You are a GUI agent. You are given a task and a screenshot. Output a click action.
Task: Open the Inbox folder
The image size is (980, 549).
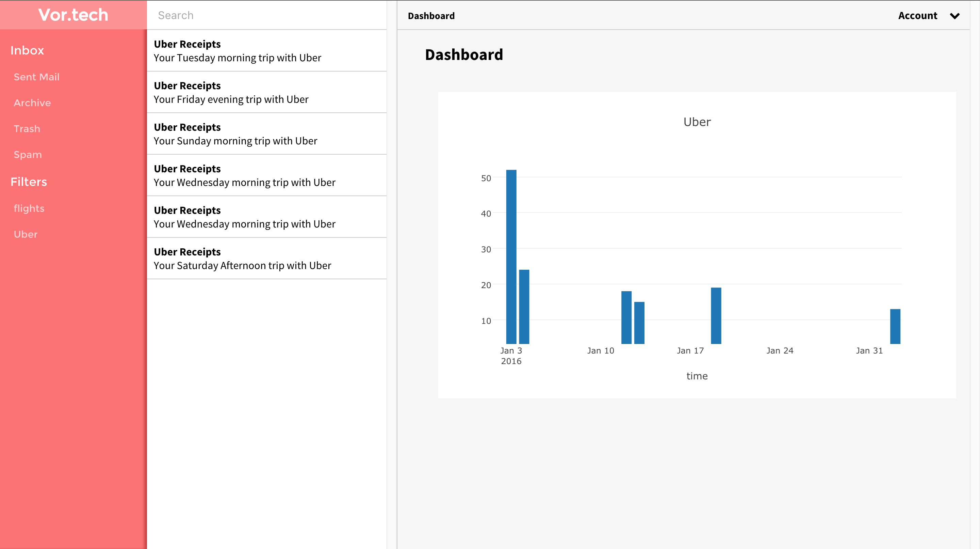click(x=27, y=50)
